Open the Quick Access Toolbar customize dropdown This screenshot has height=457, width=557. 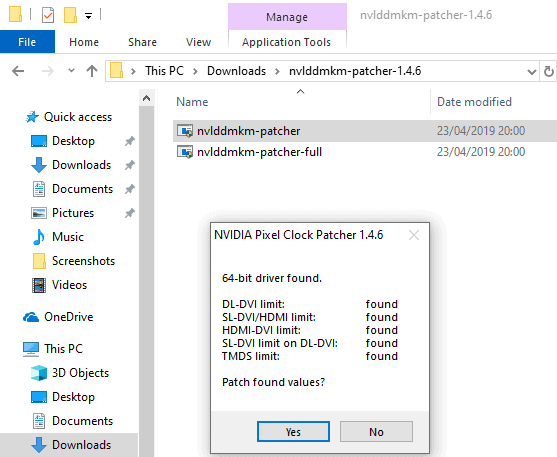click(88, 16)
